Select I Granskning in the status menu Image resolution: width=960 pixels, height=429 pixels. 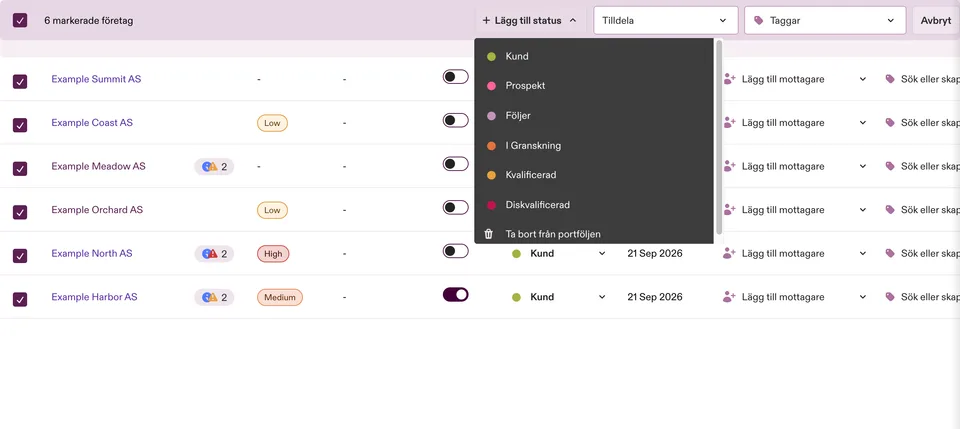[x=594, y=146]
